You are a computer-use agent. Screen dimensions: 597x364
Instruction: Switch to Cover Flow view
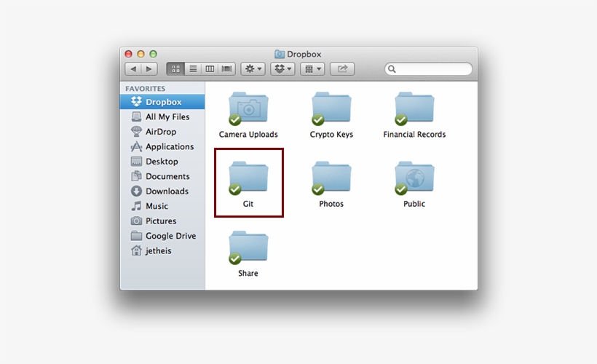point(226,69)
